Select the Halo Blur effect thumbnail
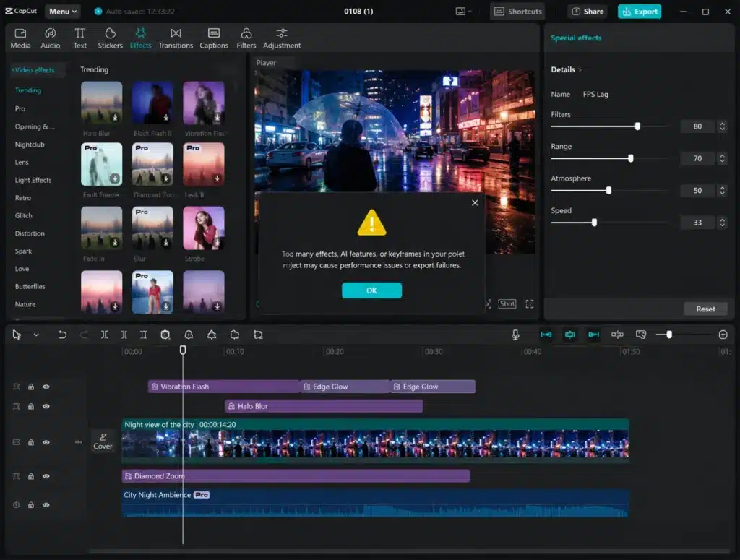 coord(101,103)
